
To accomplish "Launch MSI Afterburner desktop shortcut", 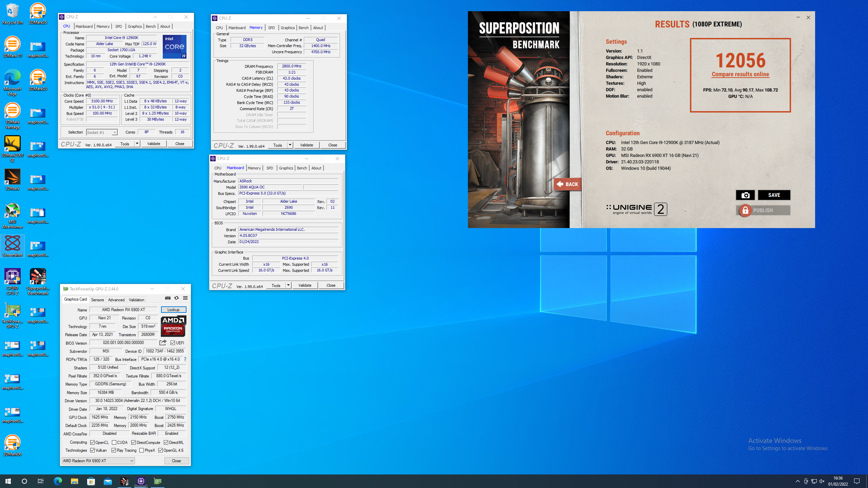I will (x=13, y=215).
